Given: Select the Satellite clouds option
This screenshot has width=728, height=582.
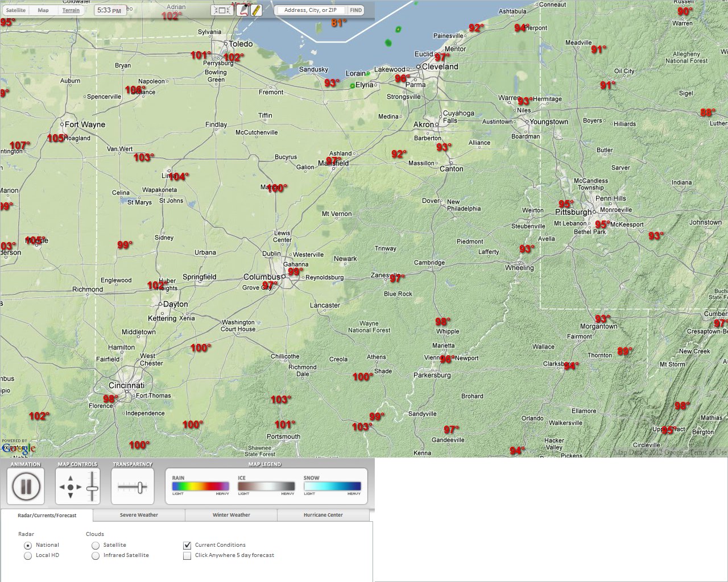Looking at the screenshot, I should pos(96,545).
